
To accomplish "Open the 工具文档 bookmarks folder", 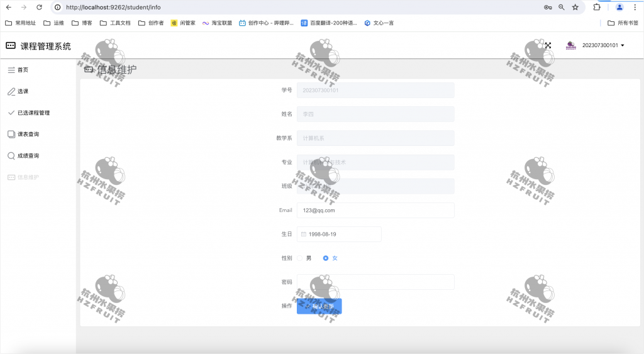I will click(115, 23).
